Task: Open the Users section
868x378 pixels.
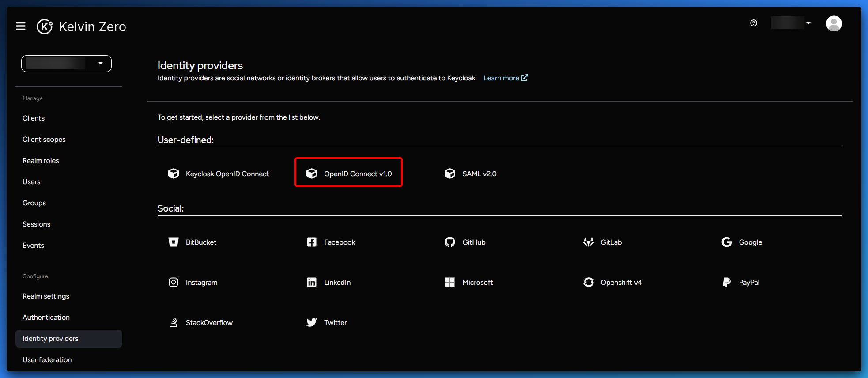Action: (x=31, y=182)
